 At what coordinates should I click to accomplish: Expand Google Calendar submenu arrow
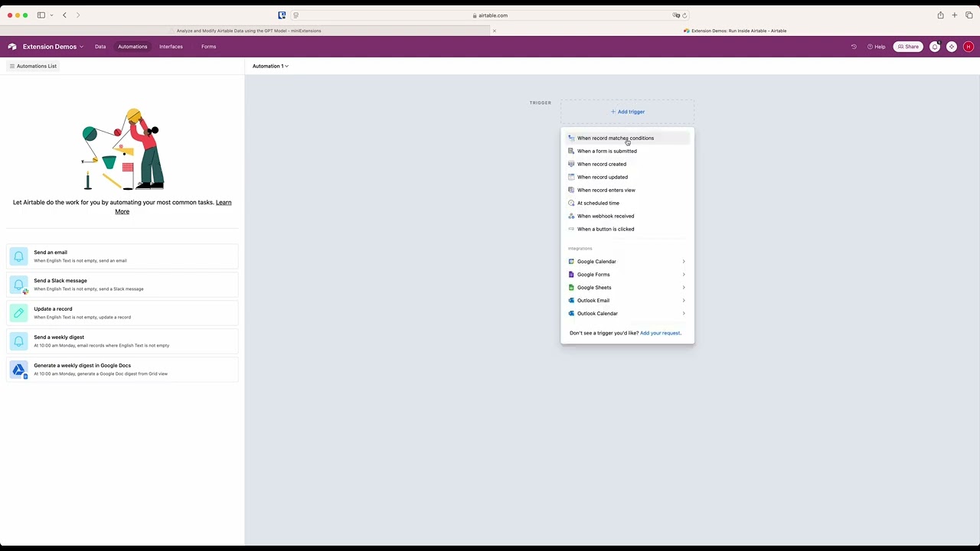coord(684,262)
